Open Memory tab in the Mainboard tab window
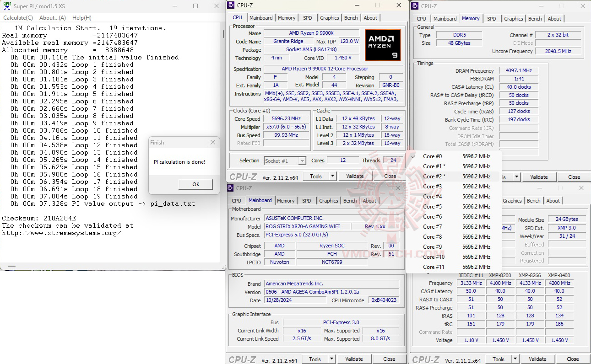591x364 pixels. pyautogui.click(x=286, y=201)
